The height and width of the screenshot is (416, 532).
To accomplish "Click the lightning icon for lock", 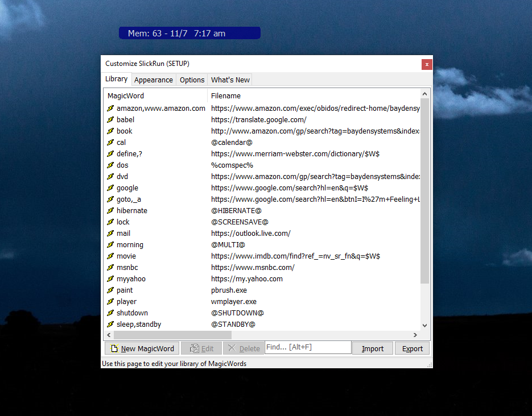I will 110,222.
